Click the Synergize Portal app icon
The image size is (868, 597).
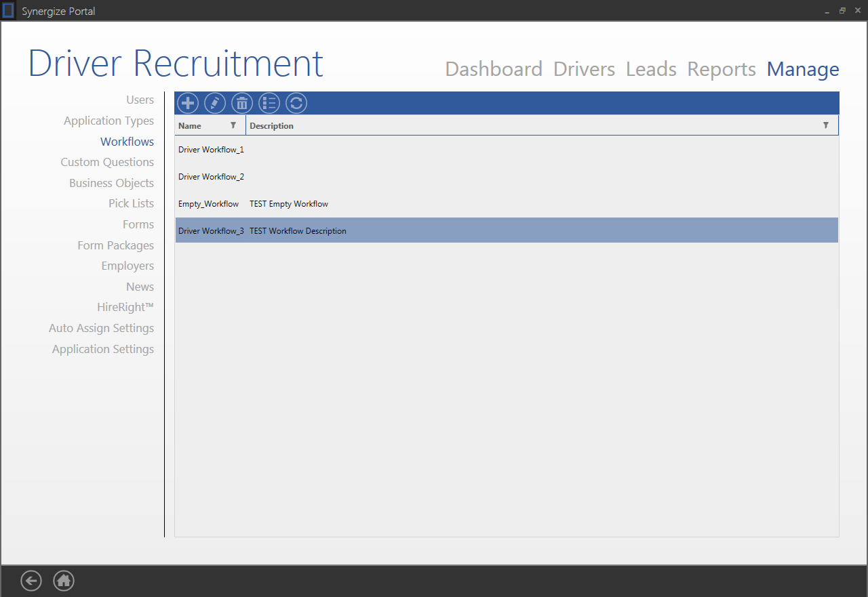tap(8, 11)
